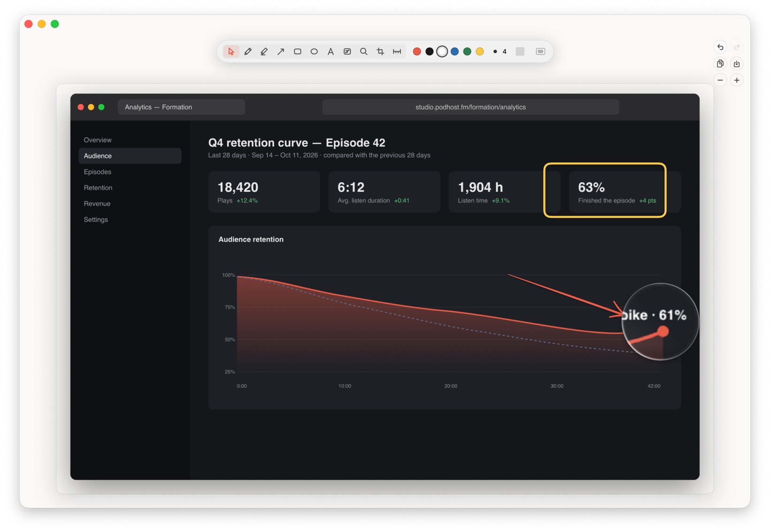Screen dimensions: 770x532
Task: Choose the pencil drawing tool
Action: click(x=248, y=52)
